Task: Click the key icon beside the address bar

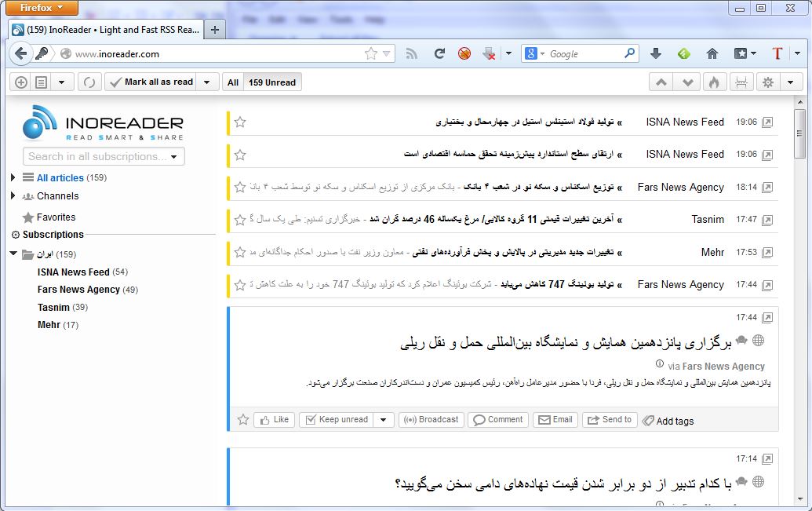Action: [42, 53]
